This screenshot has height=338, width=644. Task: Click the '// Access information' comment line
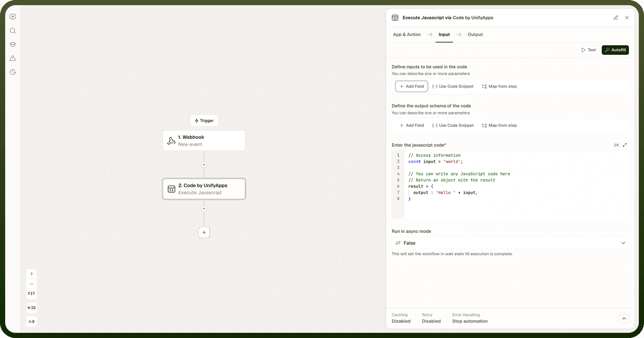435,155
